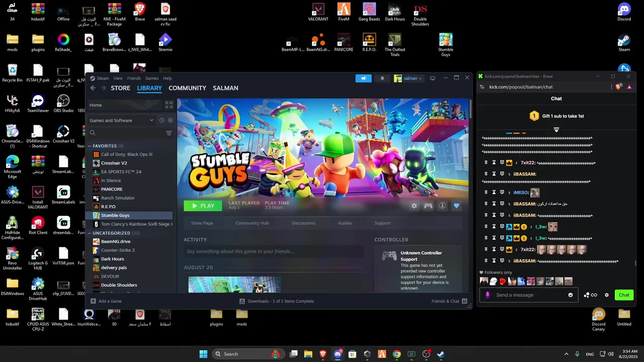Select PANICORE in favorites list
Screen dimensions: 644x362
[112, 189]
